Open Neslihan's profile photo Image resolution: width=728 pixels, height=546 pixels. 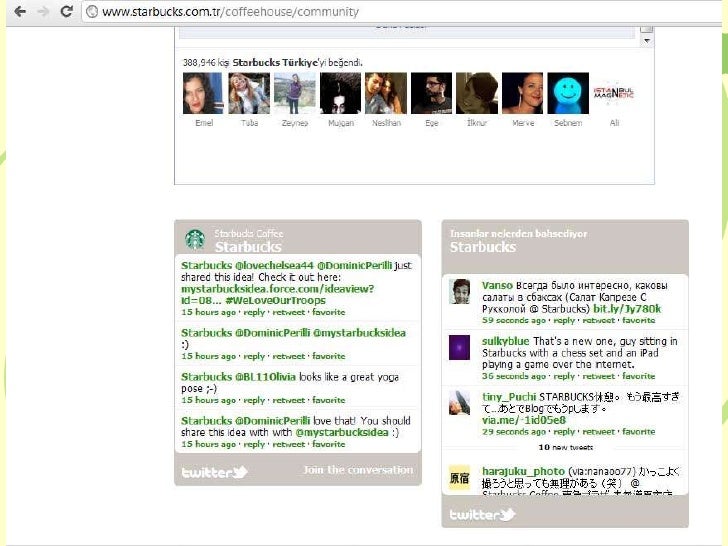click(x=386, y=93)
